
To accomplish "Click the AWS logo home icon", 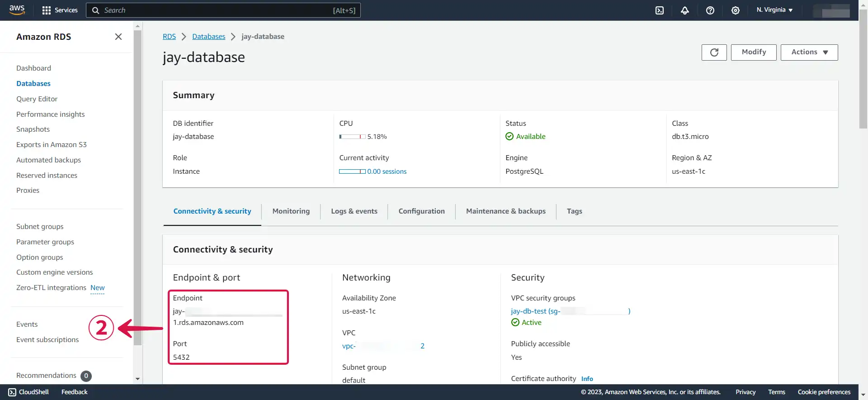I will point(17,10).
